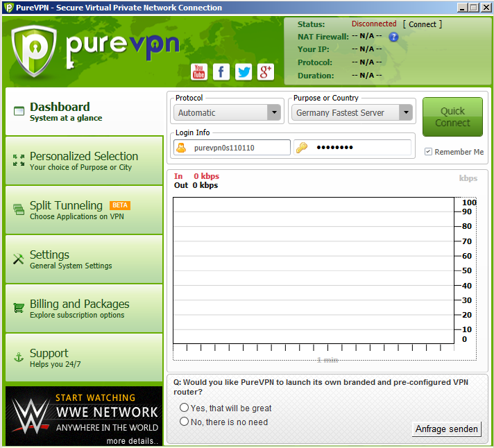Open the Purpose or Country dropdown arrow
The width and height of the screenshot is (494, 448).
pyautogui.click(x=406, y=112)
